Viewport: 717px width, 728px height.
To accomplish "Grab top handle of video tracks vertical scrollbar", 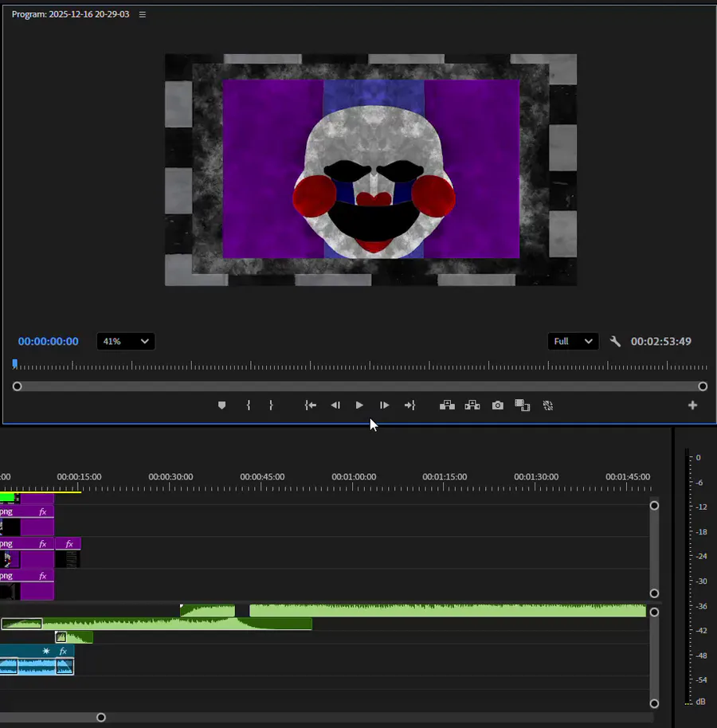I will [x=654, y=505].
